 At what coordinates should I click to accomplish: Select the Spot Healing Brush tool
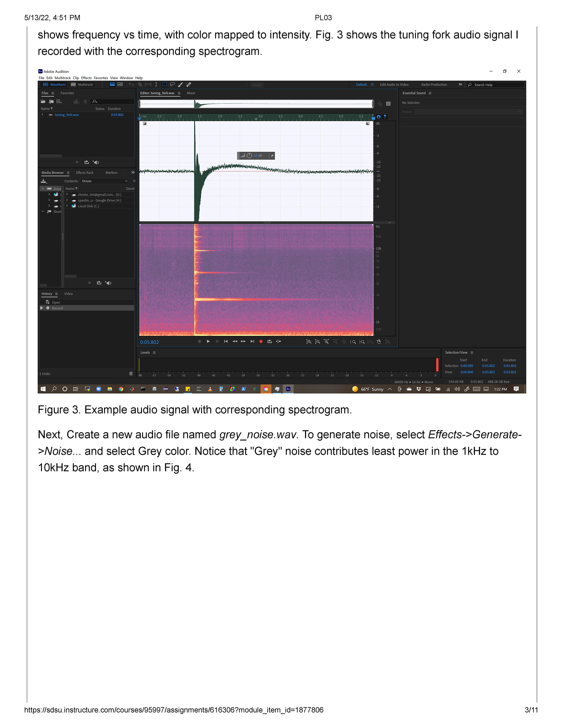(189, 84)
